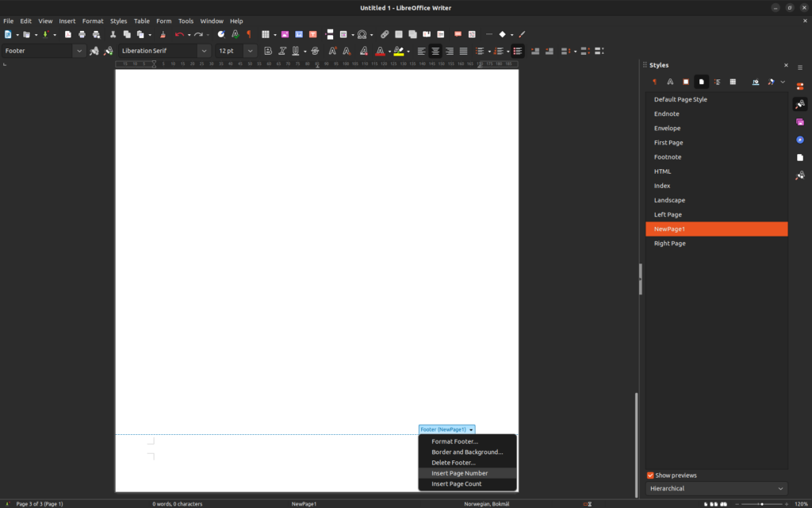
Task: Switch to Paragraph Styles in the Styles panel
Action: coord(655,82)
